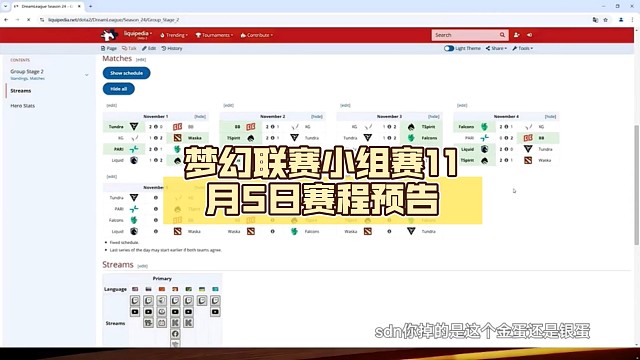Open the Trending dropdown menu

point(174,35)
